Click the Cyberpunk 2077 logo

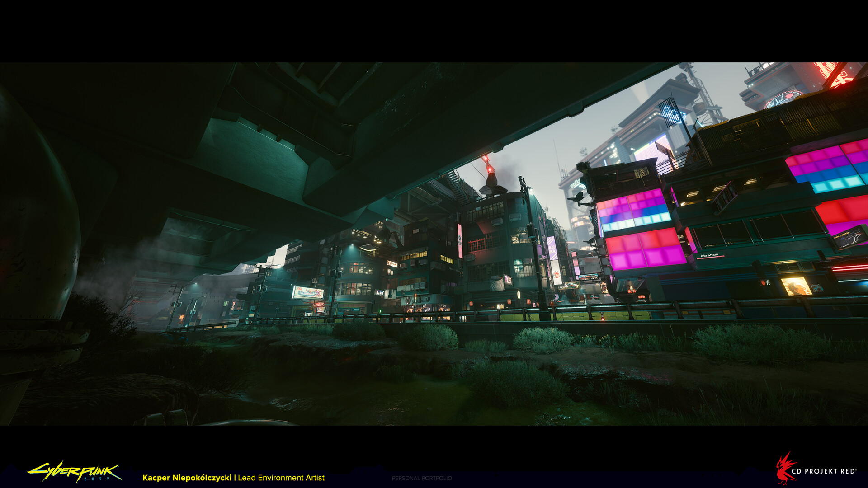tap(75, 472)
